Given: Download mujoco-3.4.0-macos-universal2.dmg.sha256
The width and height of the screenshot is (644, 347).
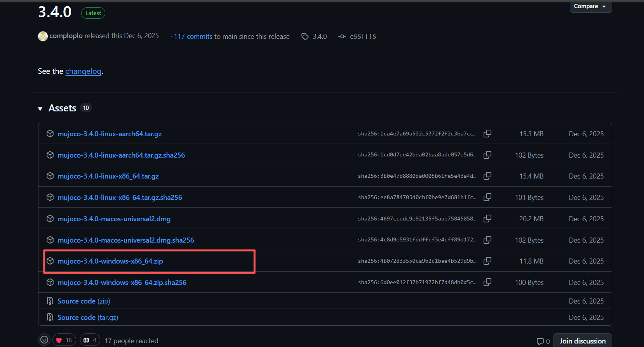Looking at the screenshot, I should click(126, 240).
